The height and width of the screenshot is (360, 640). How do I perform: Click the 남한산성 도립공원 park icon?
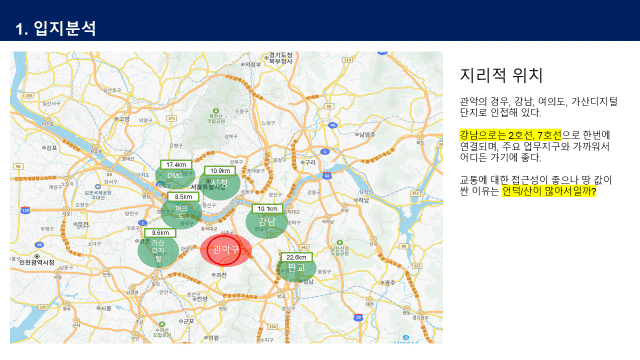coord(339,243)
